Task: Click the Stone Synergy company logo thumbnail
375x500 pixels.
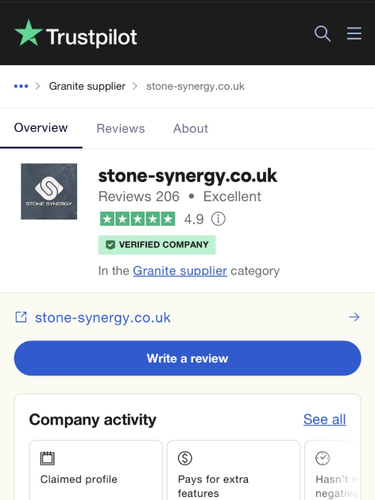Action: 49,191
